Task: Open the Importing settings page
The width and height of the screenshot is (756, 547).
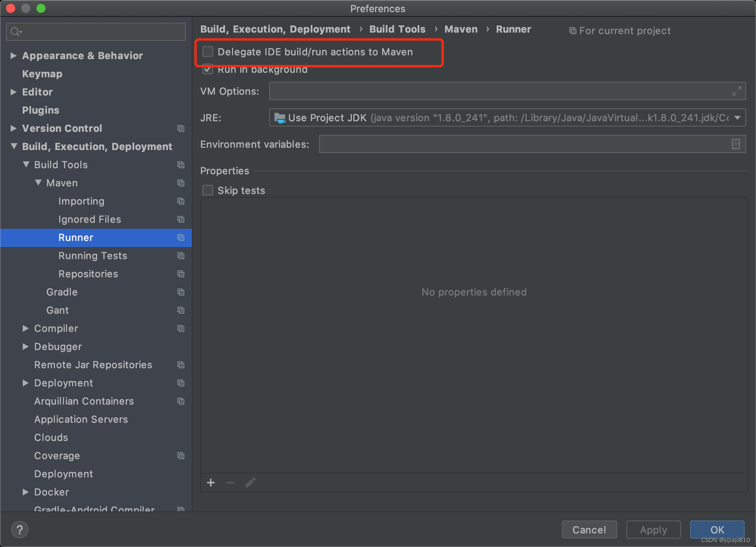Action: pyautogui.click(x=81, y=201)
